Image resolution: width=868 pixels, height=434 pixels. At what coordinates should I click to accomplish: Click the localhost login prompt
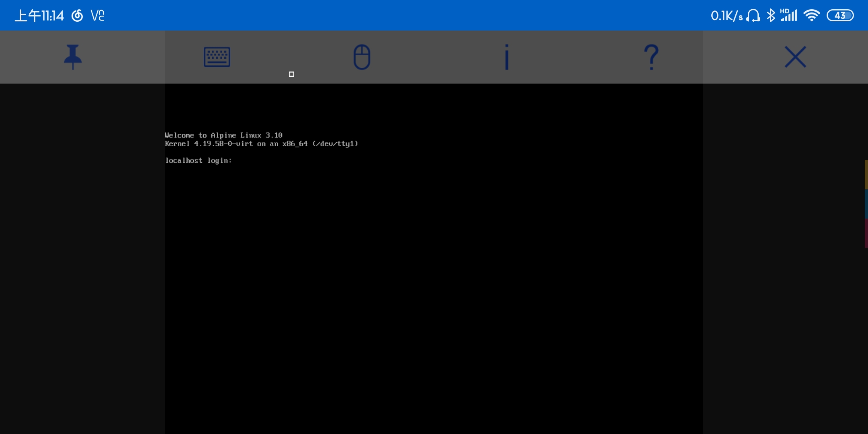tap(199, 161)
